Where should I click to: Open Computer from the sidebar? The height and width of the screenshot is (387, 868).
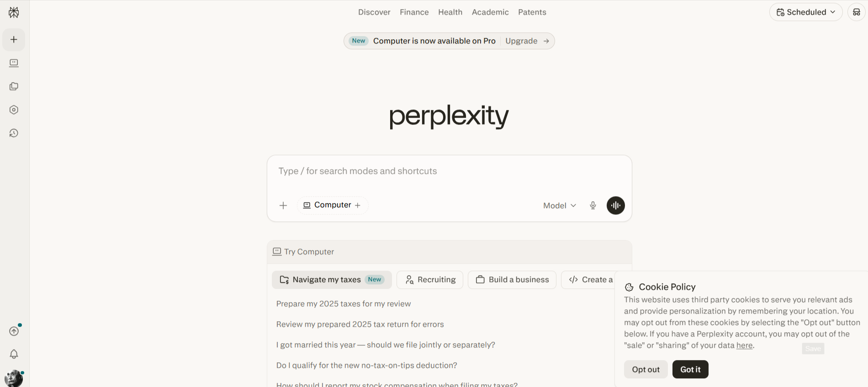tap(14, 63)
